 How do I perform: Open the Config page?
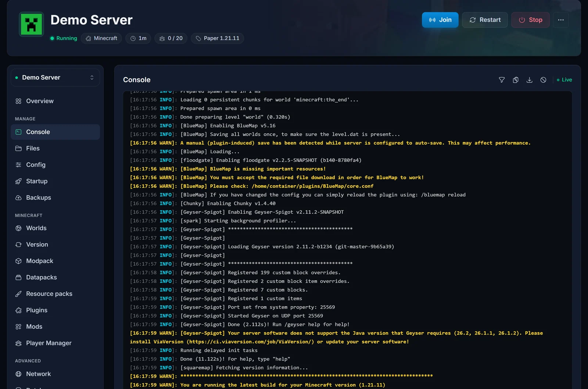(55, 165)
